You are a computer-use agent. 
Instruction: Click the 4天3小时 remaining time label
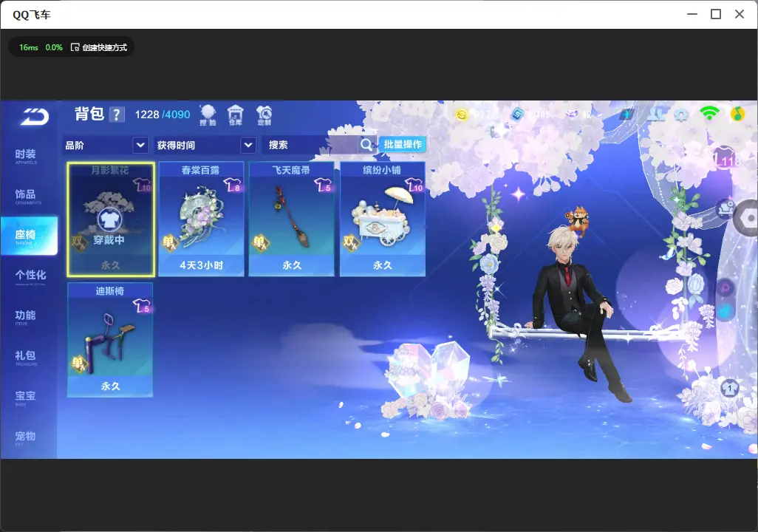pos(201,265)
